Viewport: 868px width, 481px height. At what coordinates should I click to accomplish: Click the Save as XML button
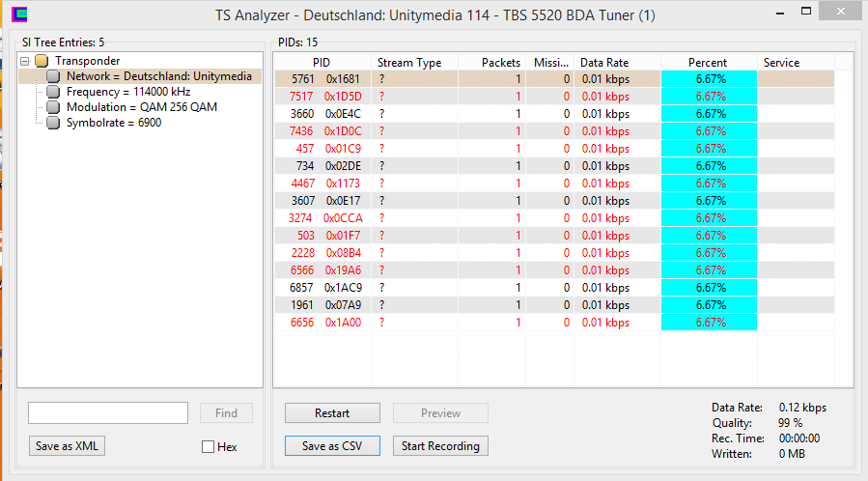[67, 446]
